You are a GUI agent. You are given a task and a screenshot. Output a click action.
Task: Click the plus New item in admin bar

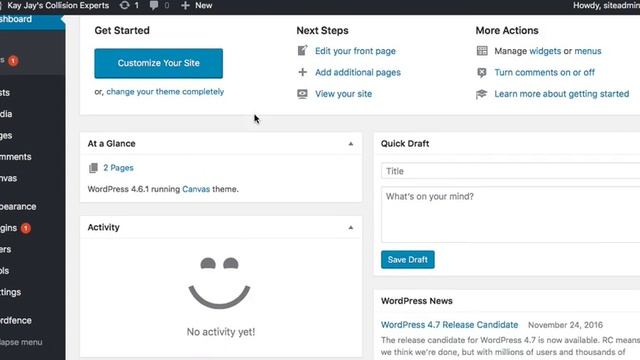tap(197, 5)
